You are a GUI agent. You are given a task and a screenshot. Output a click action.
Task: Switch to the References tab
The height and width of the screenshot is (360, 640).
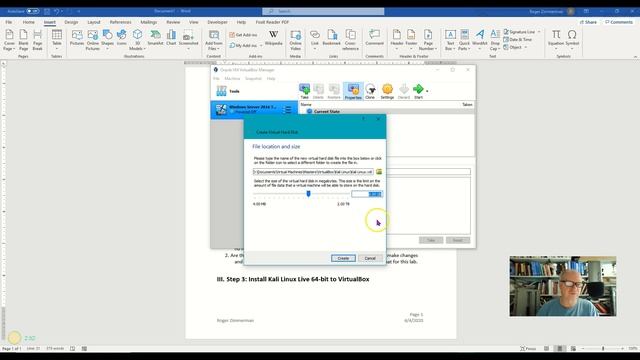tap(120, 22)
